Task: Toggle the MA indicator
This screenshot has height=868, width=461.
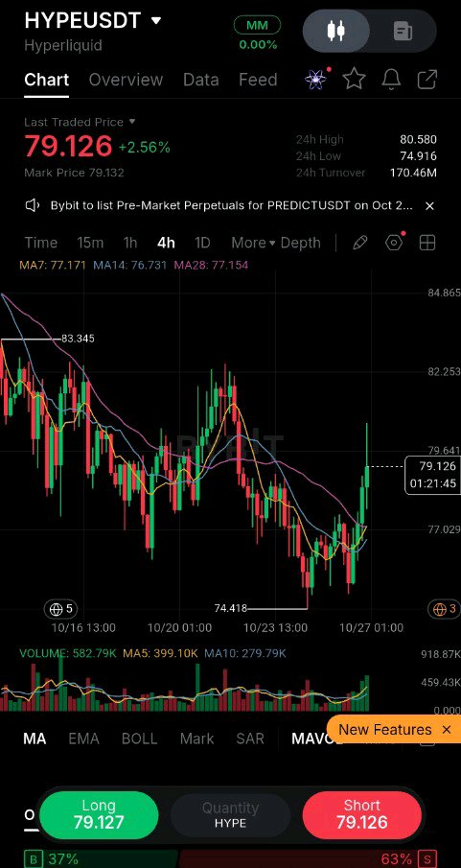Action: (x=35, y=739)
